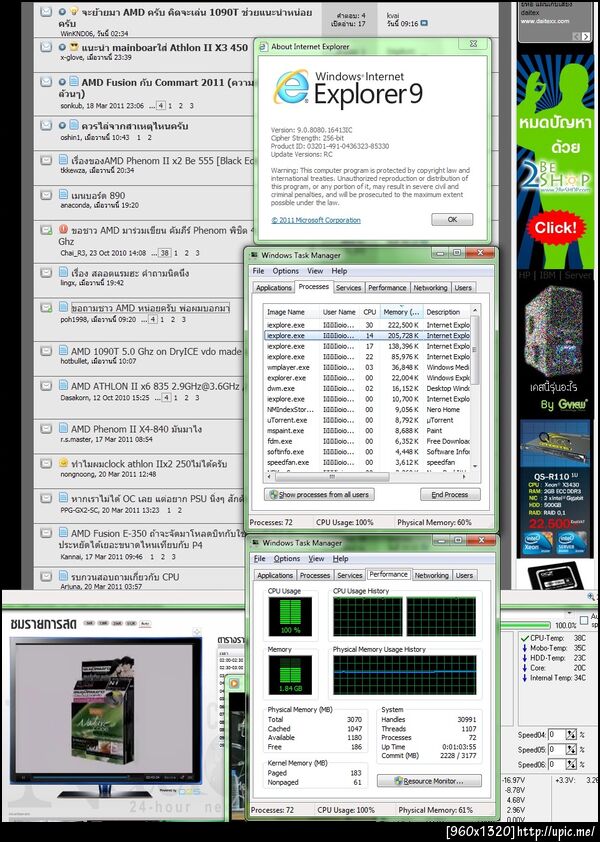Click next arrow on the daitex ad box
The height and width of the screenshot is (842, 600).
[x=585, y=36]
